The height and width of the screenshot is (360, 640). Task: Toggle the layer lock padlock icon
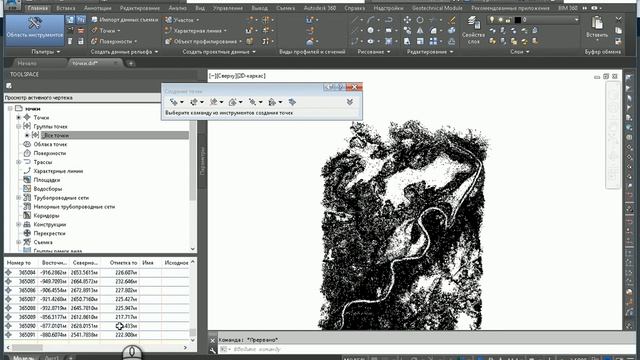pos(508,20)
